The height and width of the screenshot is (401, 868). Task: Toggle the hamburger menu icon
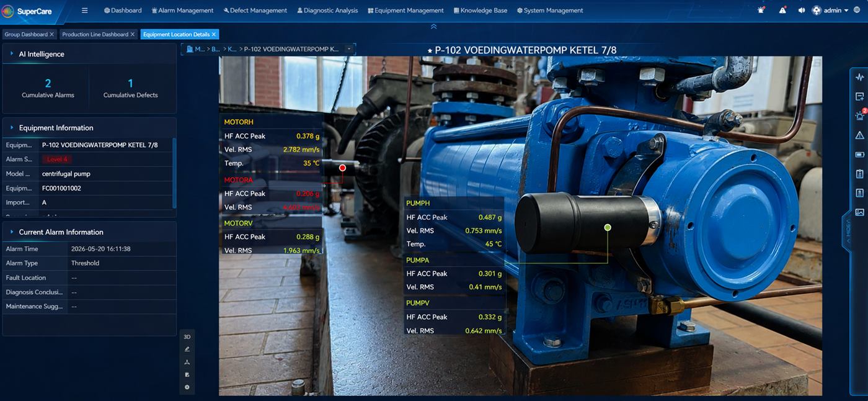pyautogui.click(x=85, y=11)
